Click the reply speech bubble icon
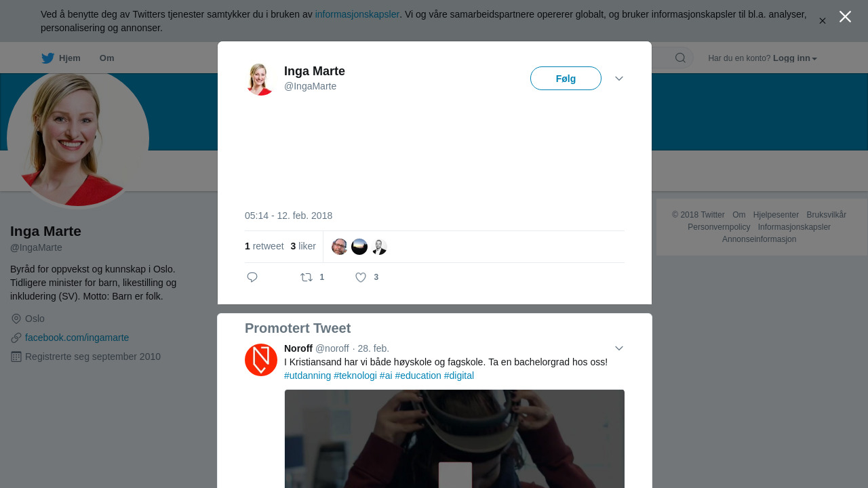Image resolution: width=868 pixels, height=488 pixels. pos(252,277)
